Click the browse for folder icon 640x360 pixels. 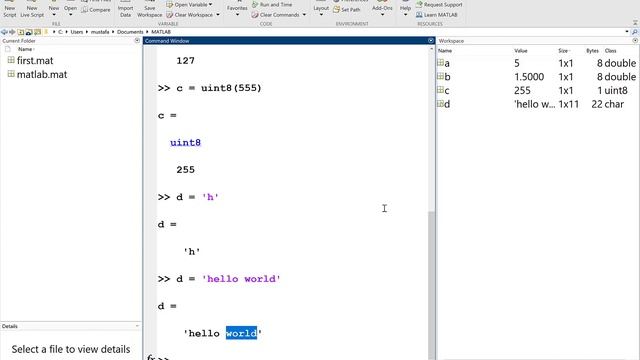click(x=29, y=32)
